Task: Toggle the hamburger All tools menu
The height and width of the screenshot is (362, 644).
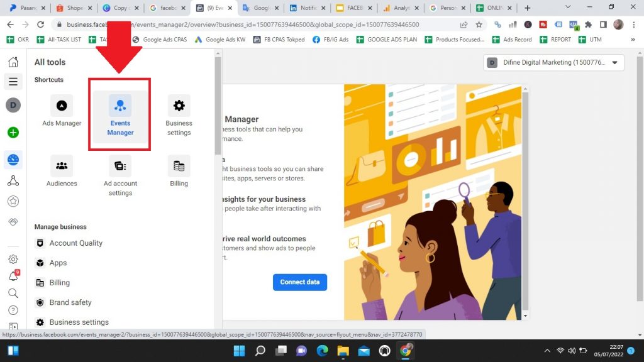Action: coord(13,82)
